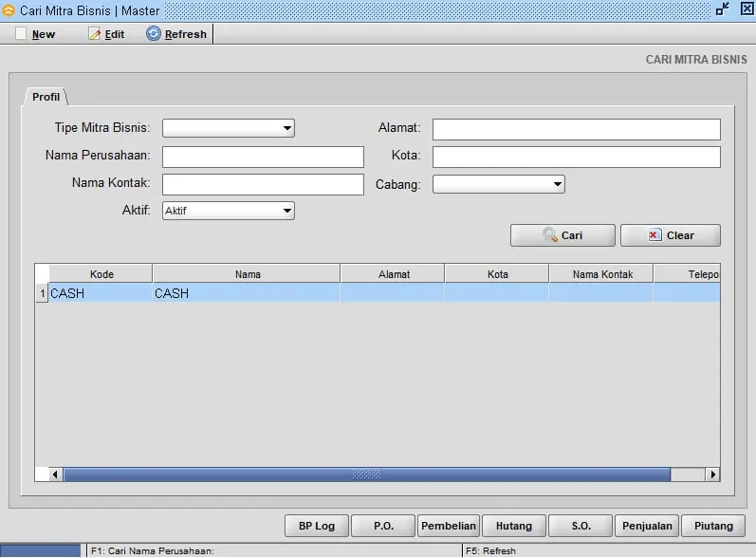This screenshot has width=756, height=558.
Task: Sort by the Kode column header
Action: (x=101, y=274)
